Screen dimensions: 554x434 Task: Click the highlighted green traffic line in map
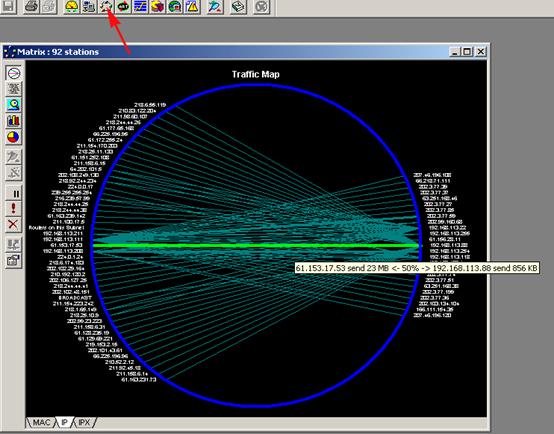256,245
